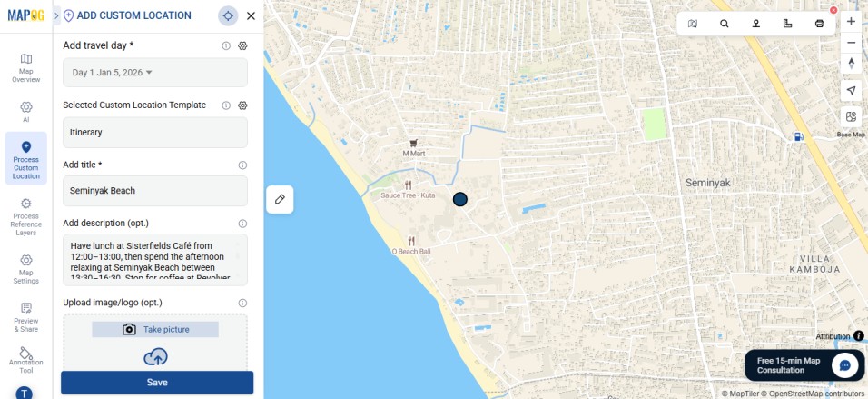Click the print icon in map toolbar
Viewport: 868px width, 399px height.
click(820, 24)
